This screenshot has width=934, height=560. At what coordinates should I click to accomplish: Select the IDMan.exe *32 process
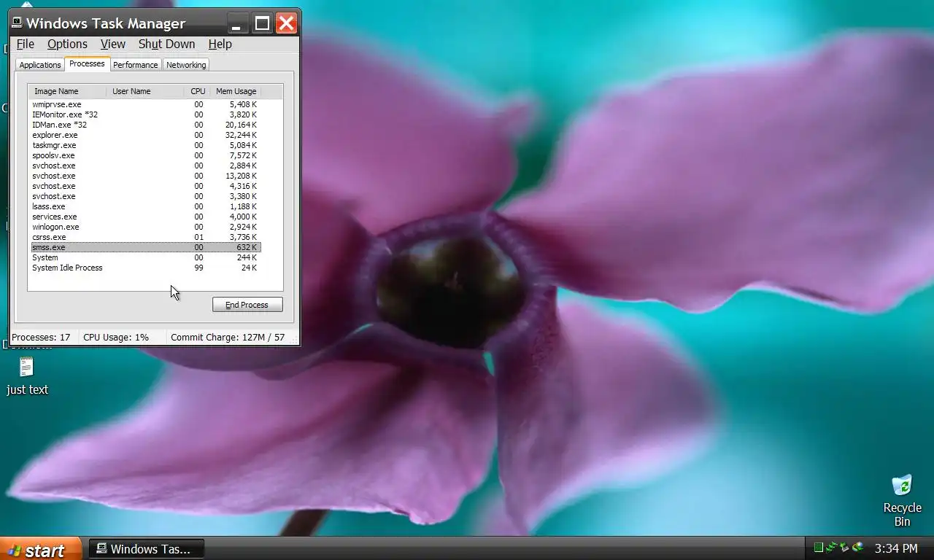(x=145, y=125)
